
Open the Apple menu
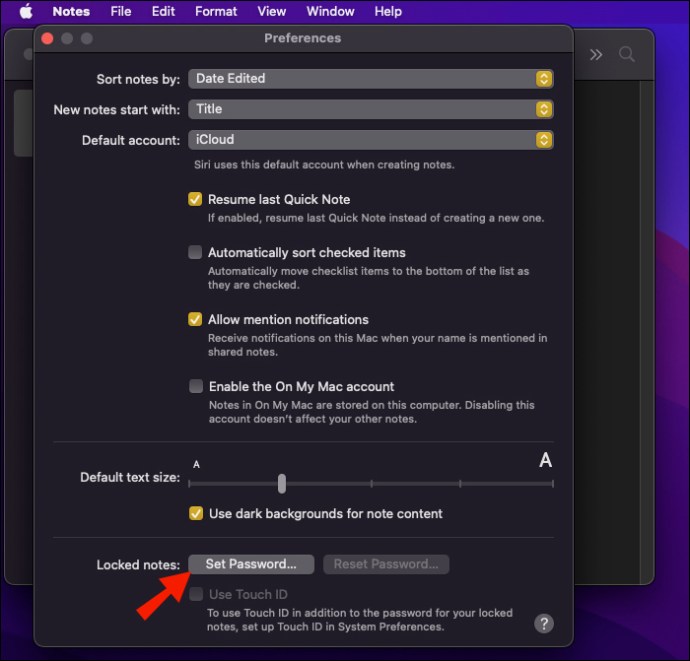point(26,11)
